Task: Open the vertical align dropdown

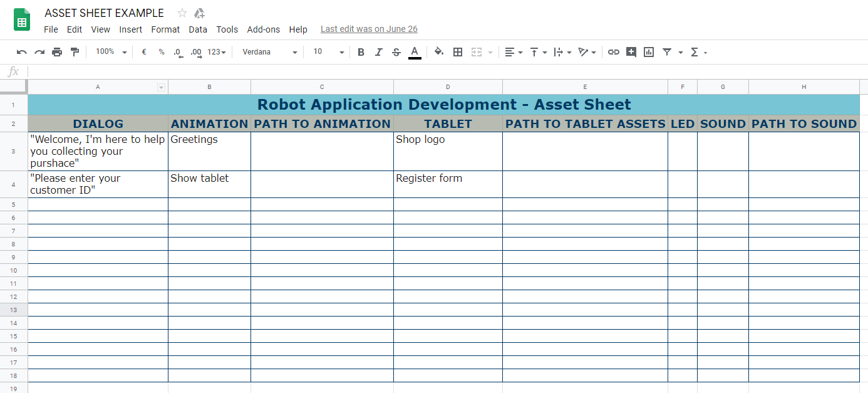Action: pos(538,52)
